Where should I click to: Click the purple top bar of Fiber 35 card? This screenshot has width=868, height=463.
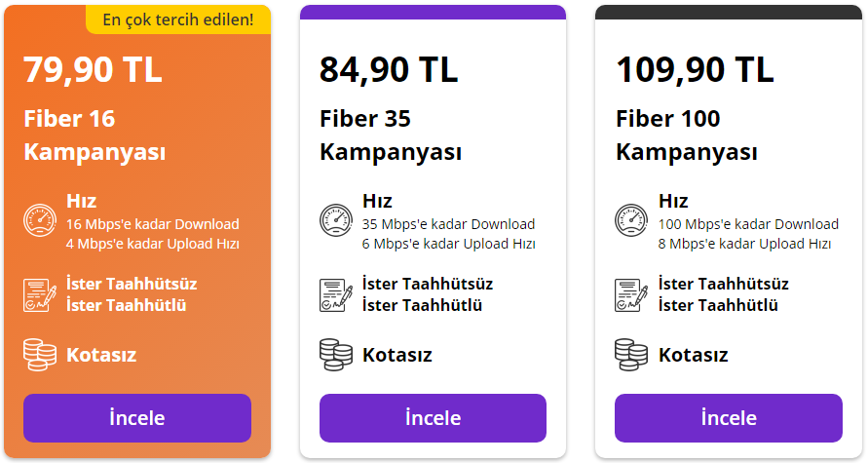433,12
